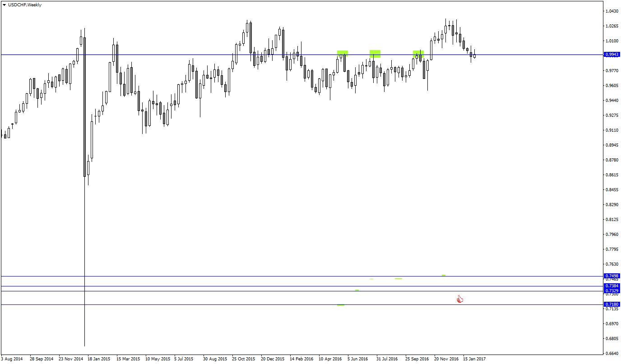Click the 0.8125 price axis label

pos(612,219)
